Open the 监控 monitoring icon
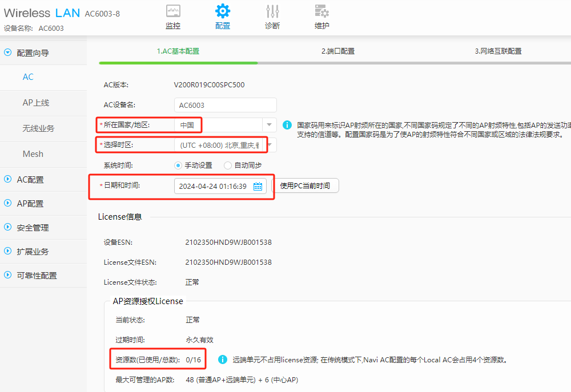Screen dimensions: 571x392 point(173,11)
